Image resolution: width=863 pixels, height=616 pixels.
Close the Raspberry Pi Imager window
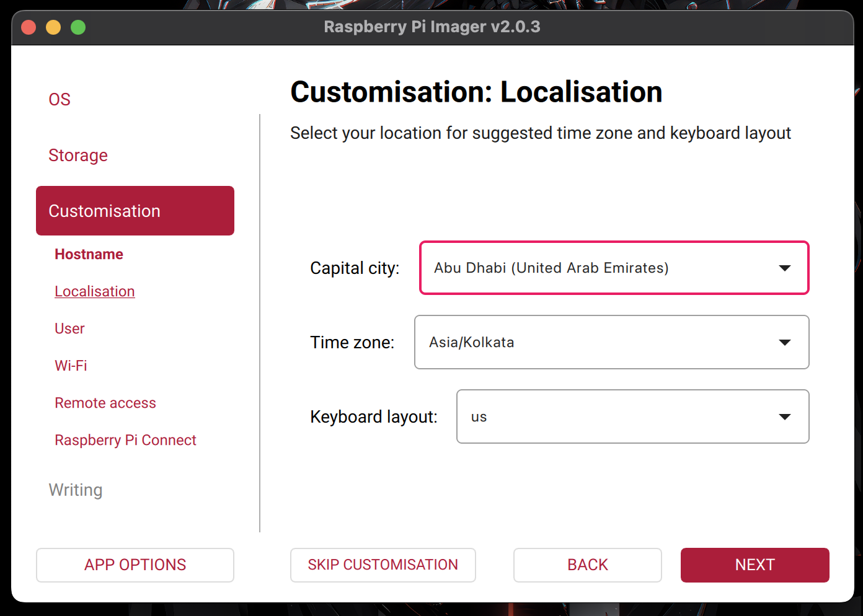[29, 27]
